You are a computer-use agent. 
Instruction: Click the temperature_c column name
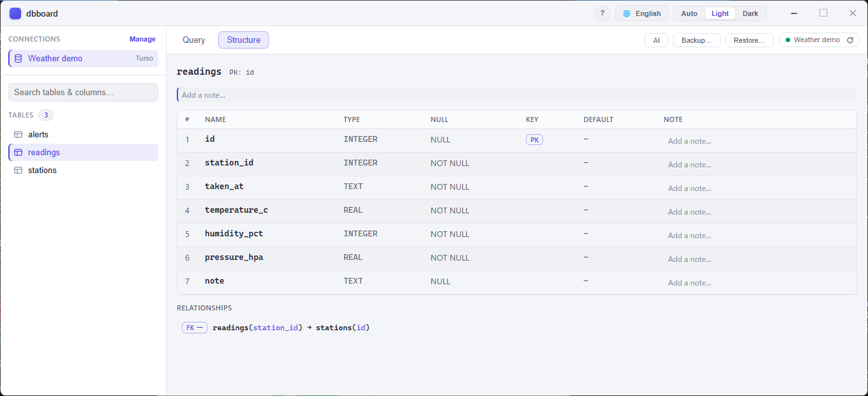(236, 210)
